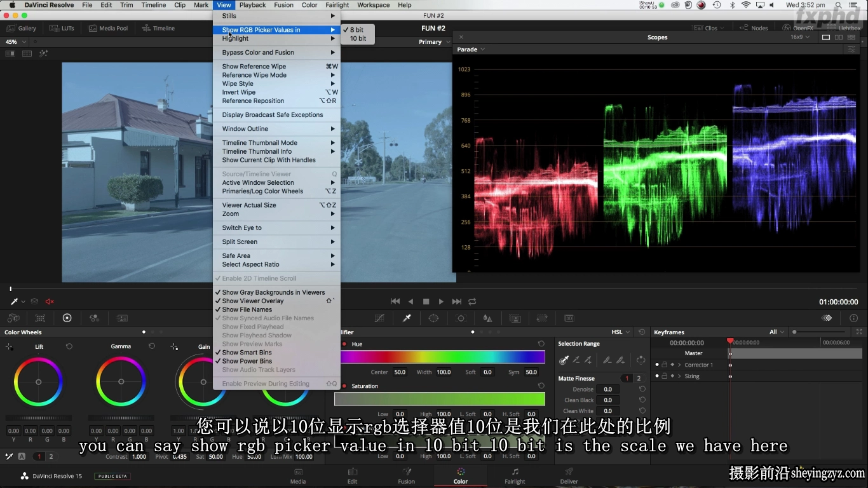Select the Color Wheels palette icon
Viewport: 868px width, 488px height.
pyautogui.click(x=67, y=318)
